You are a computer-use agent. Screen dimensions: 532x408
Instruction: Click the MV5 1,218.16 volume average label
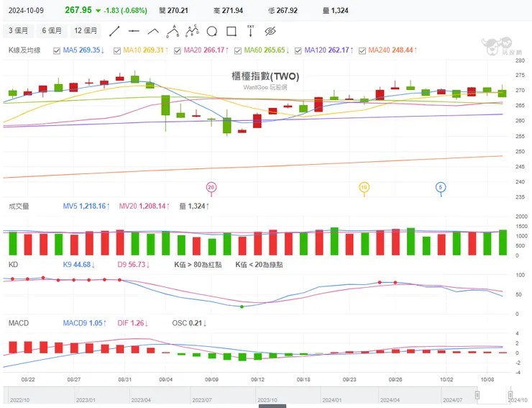pos(86,207)
